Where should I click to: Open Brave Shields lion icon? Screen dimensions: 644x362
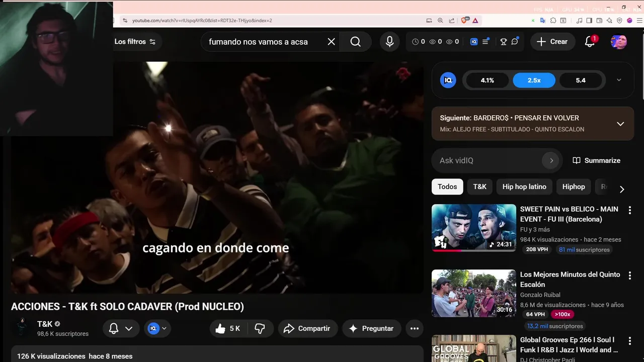465,21
